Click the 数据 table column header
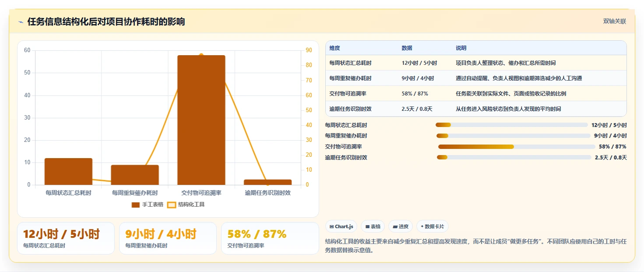The width and height of the screenshot is (644, 272). tap(407, 48)
